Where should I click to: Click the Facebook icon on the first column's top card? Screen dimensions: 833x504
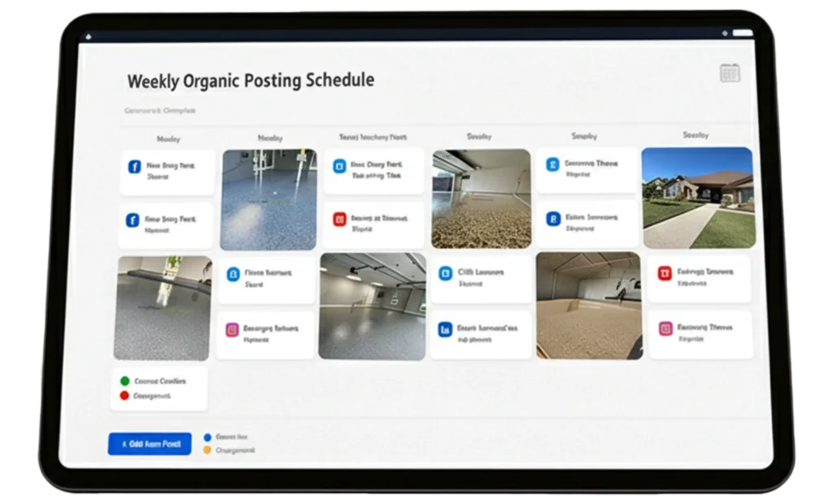(134, 167)
